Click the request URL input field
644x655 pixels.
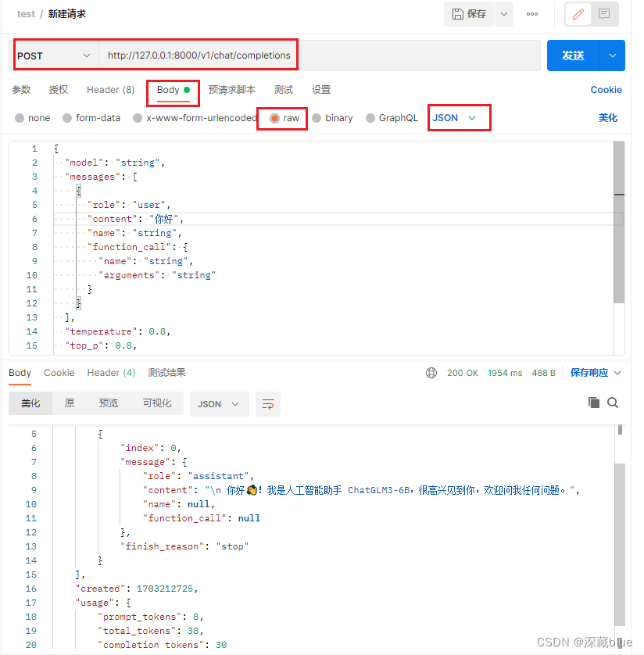click(320, 55)
